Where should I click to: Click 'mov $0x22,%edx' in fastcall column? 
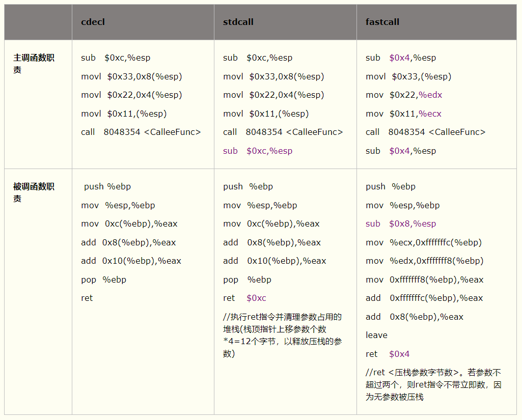tap(404, 95)
